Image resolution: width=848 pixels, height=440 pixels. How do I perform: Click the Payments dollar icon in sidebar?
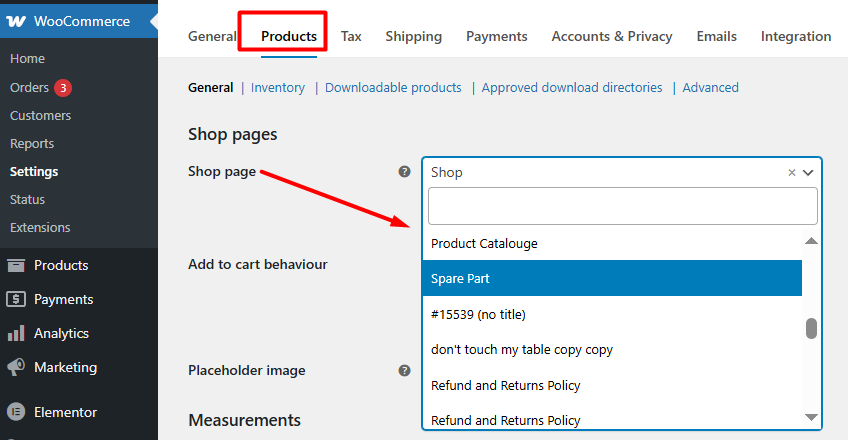16,299
